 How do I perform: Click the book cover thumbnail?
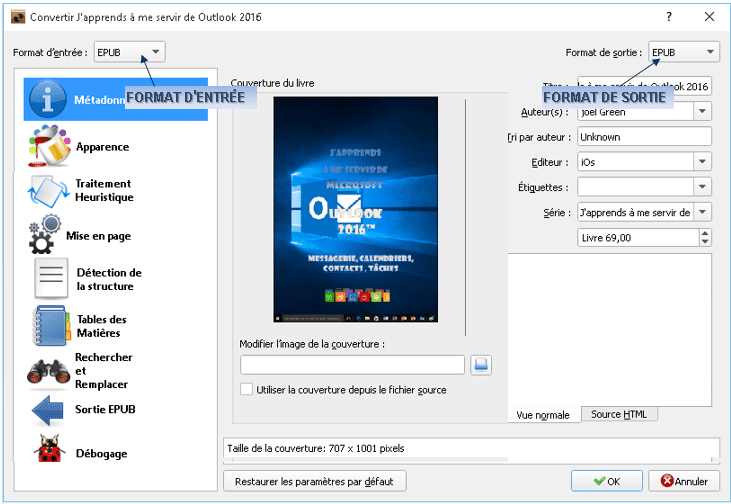(356, 209)
